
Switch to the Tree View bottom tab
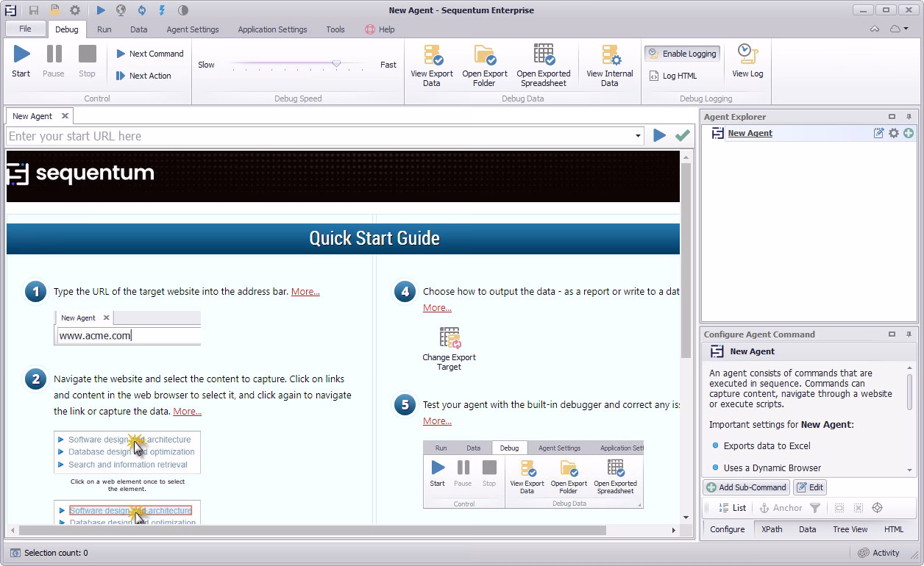tap(850, 529)
